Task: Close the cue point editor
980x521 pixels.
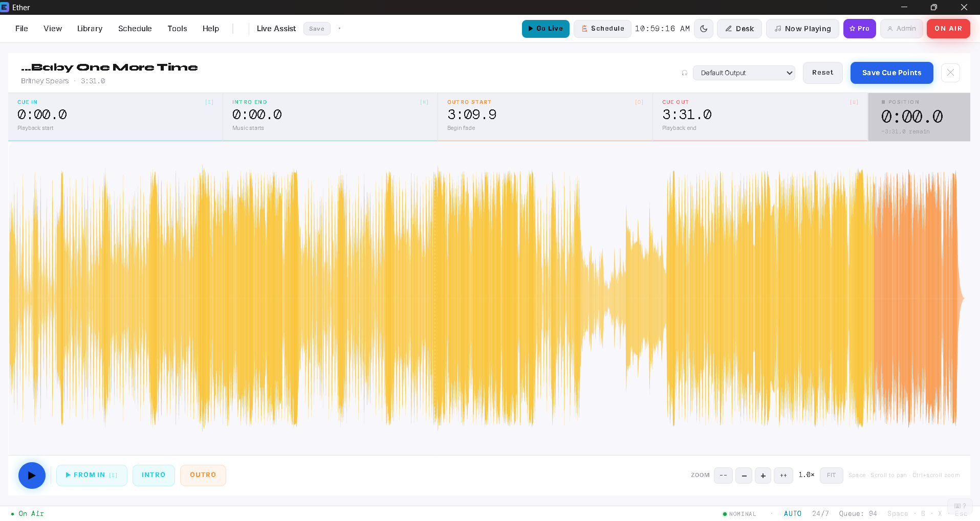Action: click(x=950, y=73)
